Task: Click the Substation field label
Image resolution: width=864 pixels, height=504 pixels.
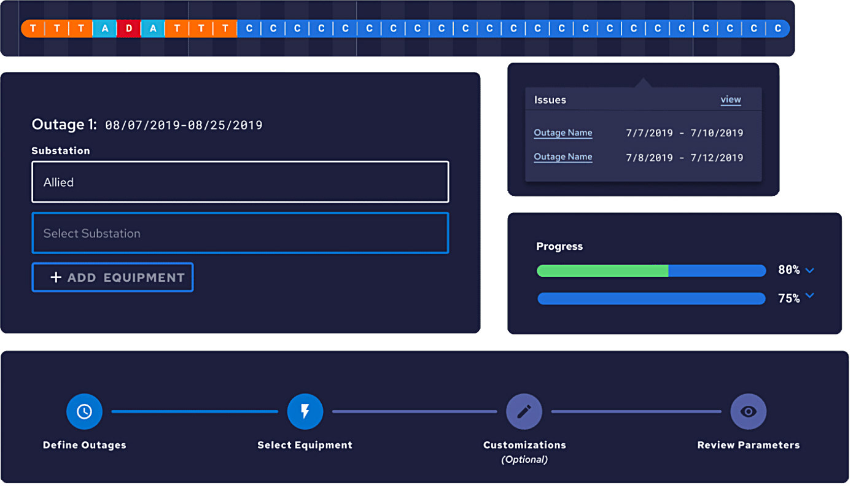Action: (x=61, y=150)
